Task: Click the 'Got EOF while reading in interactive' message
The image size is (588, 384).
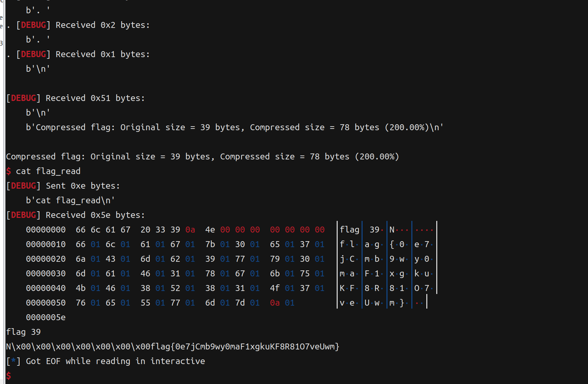Action: pyautogui.click(x=106, y=361)
